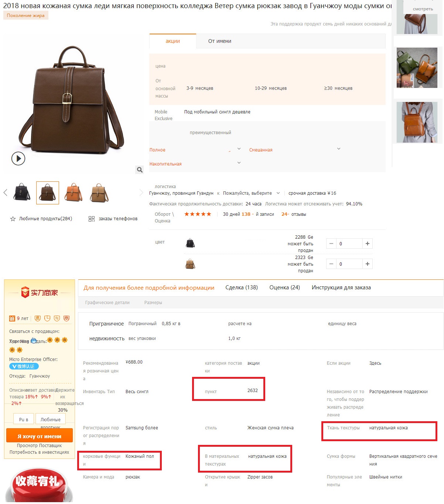Show previous product thumbnails with left arrow
This screenshot has height=504, width=444.
(5, 193)
